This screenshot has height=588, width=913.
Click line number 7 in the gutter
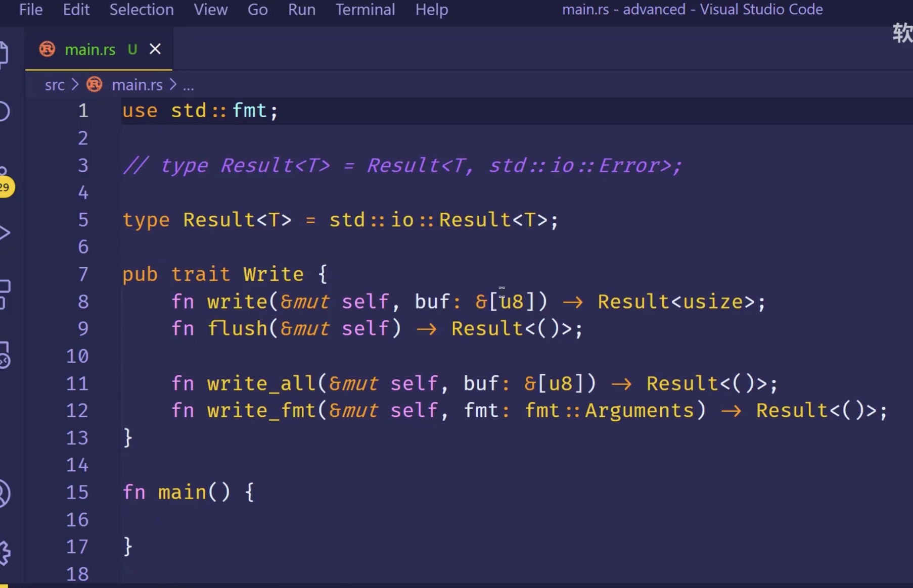click(x=83, y=274)
